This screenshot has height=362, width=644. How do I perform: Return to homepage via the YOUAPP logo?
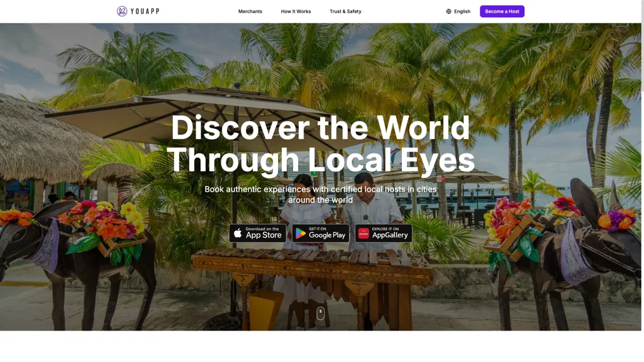[x=138, y=11]
